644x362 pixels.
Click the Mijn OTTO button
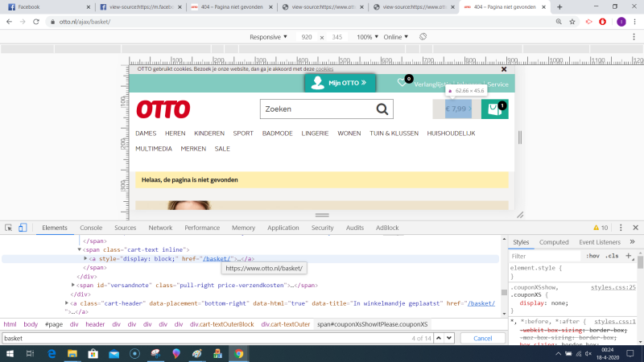[340, 82]
